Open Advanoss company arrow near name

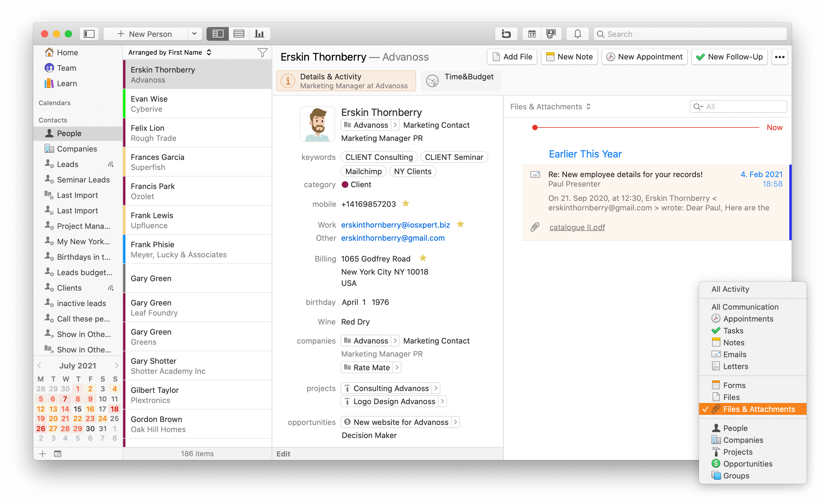pos(395,125)
